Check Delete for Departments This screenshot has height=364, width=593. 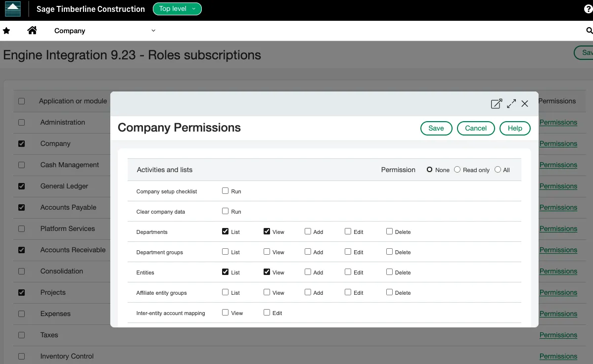point(390,231)
